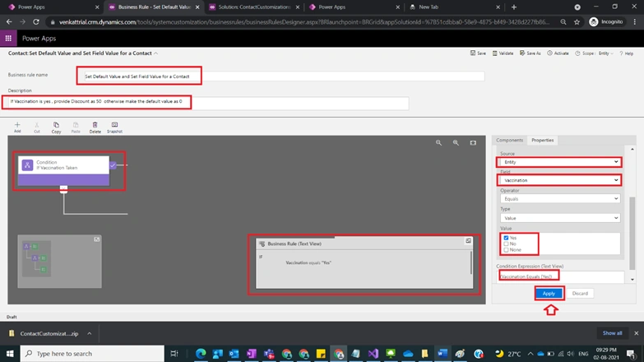Click the Save toolbar button

(x=478, y=53)
